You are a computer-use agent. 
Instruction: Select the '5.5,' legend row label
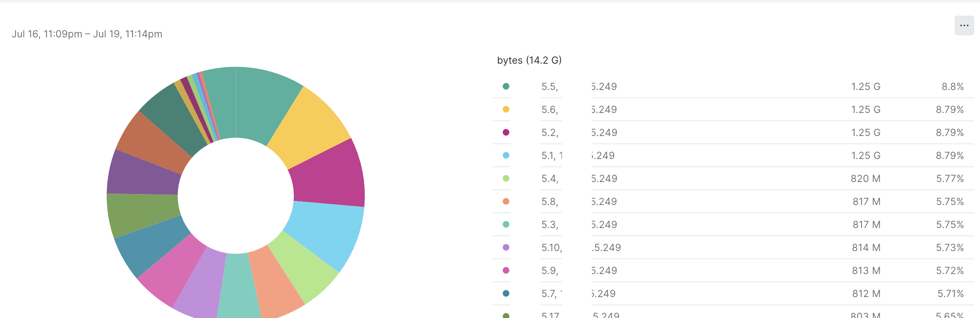[550, 87]
